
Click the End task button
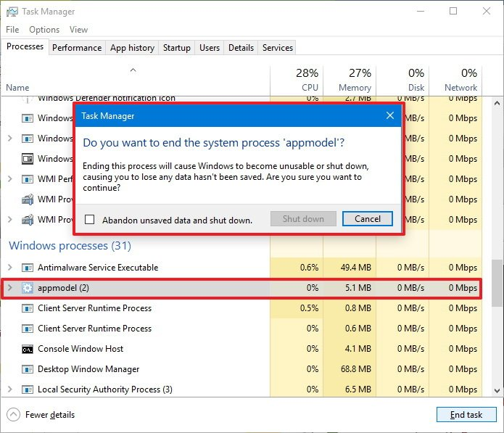[x=466, y=415]
